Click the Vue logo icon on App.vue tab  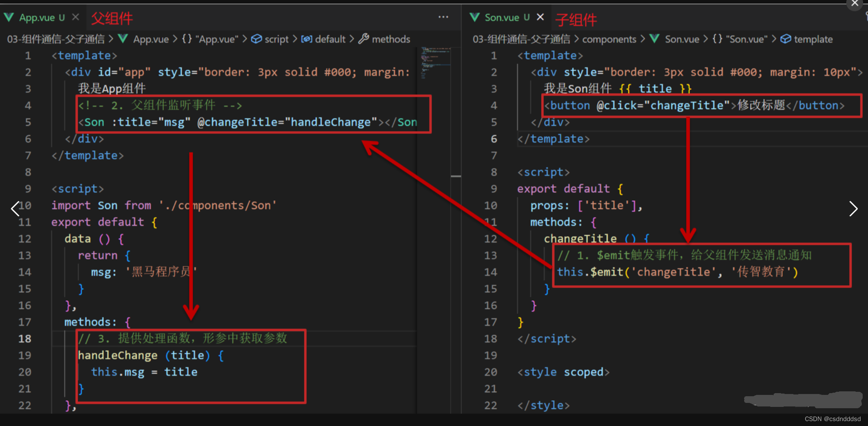[x=8, y=17]
